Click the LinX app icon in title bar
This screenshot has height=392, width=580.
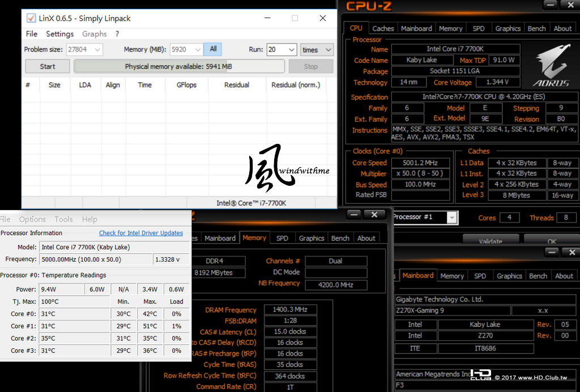tap(31, 18)
